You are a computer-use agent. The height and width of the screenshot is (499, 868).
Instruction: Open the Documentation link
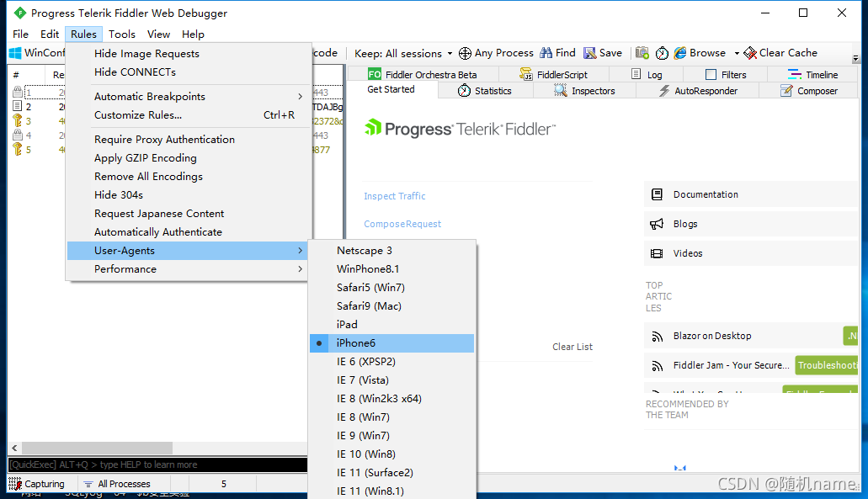[706, 194]
